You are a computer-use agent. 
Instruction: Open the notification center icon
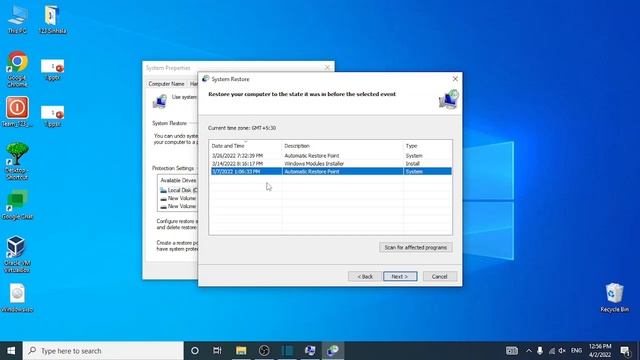[625, 351]
